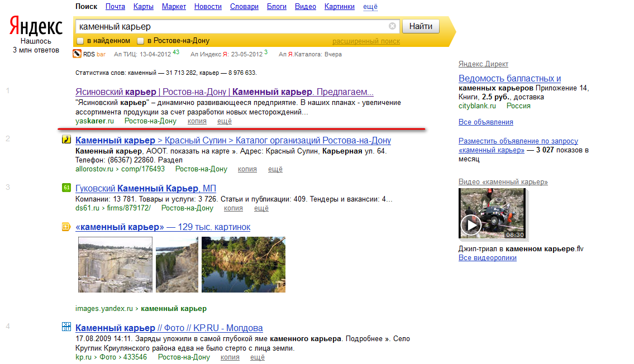Select the Поиск tab
634x364 pixels.
click(x=86, y=7)
